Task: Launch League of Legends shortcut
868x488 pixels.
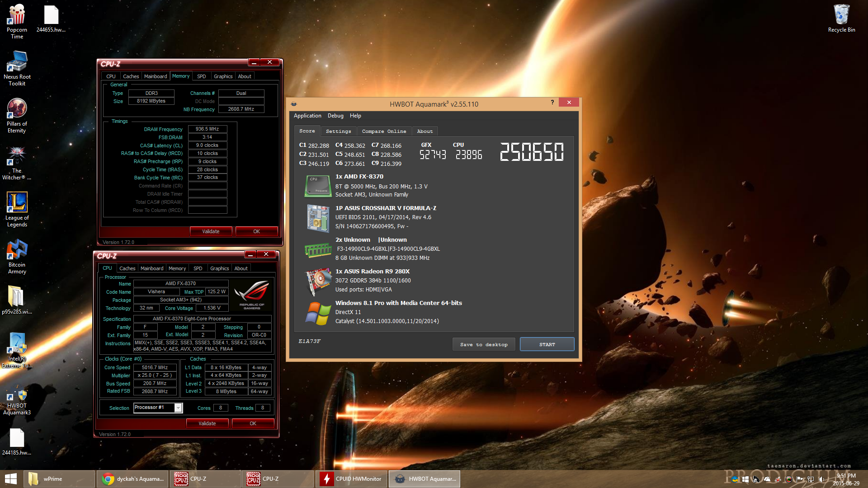Action: (x=17, y=209)
